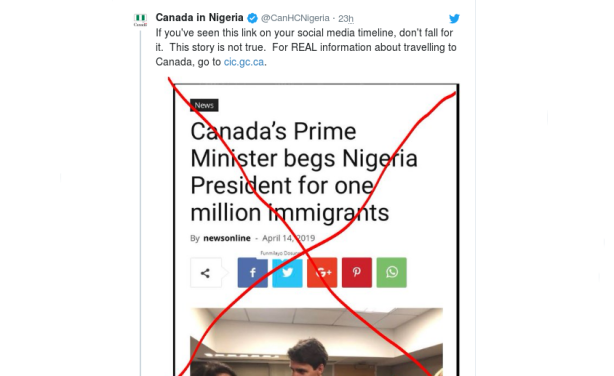Click the generic share icon box

[x=206, y=273]
